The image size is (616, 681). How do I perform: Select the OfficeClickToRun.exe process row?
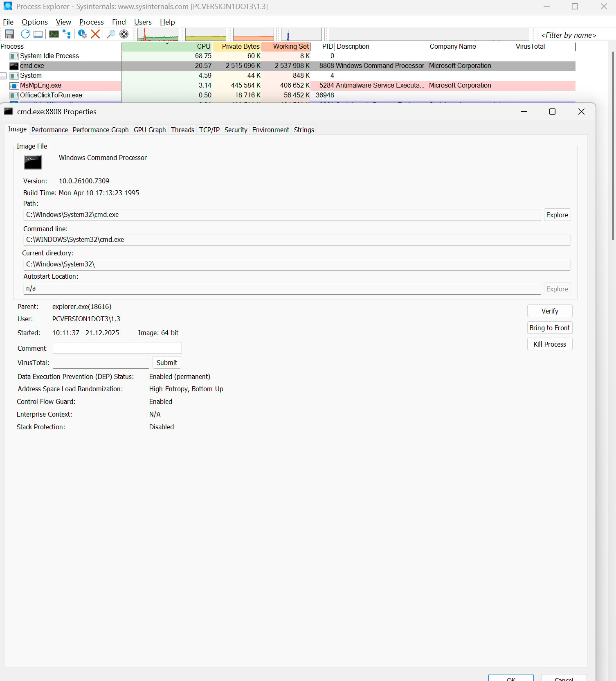pyautogui.click(x=288, y=95)
